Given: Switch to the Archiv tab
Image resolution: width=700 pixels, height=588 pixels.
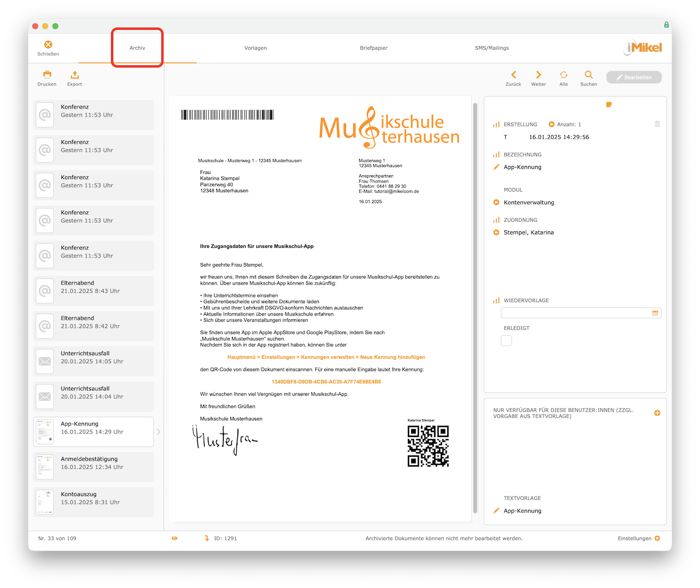Looking at the screenshot, I should coord(137,48).
